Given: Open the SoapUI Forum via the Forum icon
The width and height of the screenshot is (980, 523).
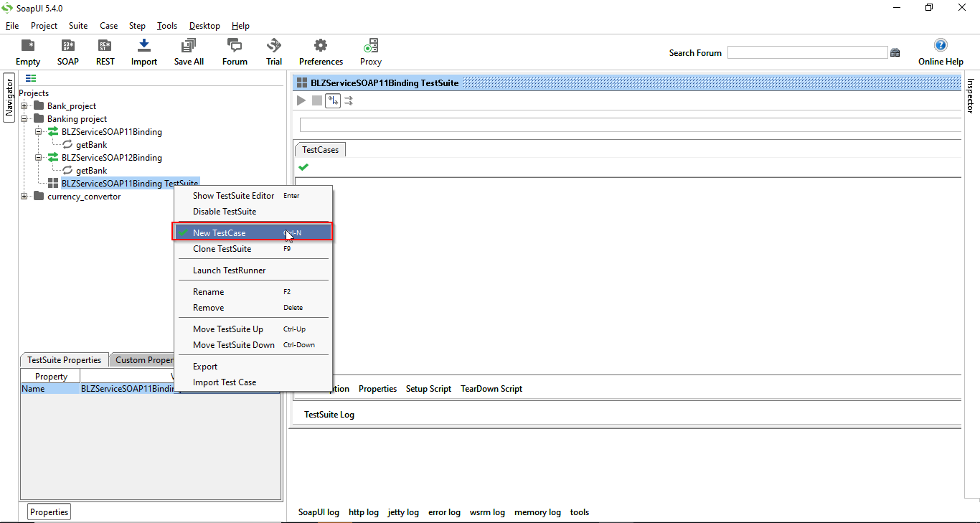Looking at the screenshot, I should click(234, 51).
